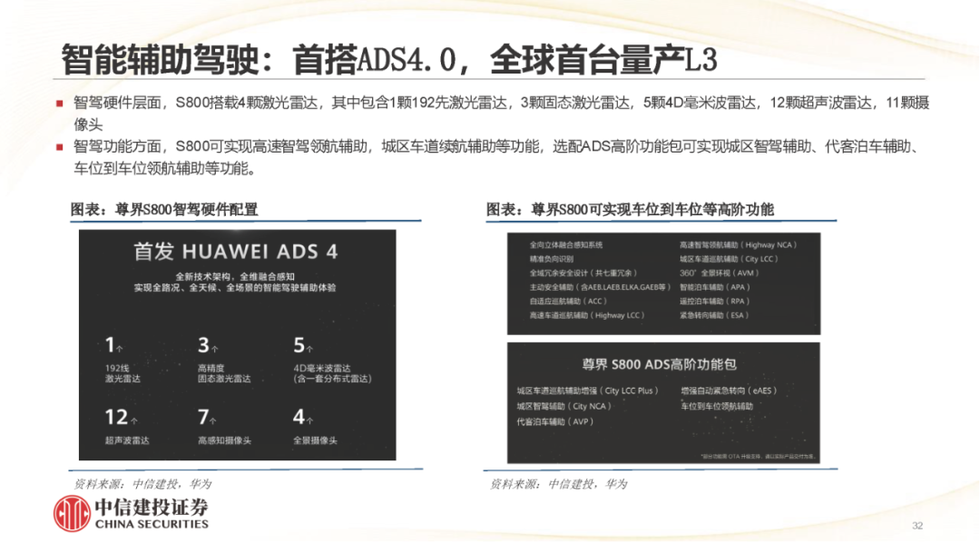Click 高速智驾领航辅助（Highway NCA） feature
The height and width of the screenshot is (544, 980).
point(738,245)
